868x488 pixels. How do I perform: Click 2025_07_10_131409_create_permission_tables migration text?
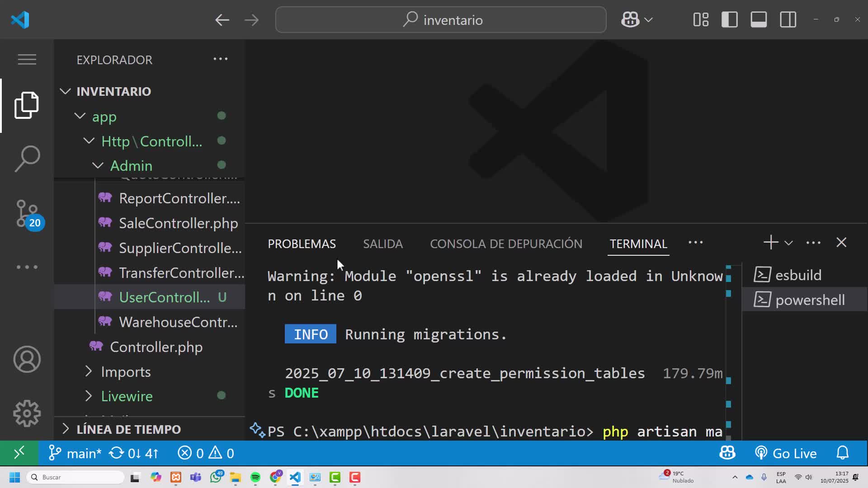coord(465,373)
